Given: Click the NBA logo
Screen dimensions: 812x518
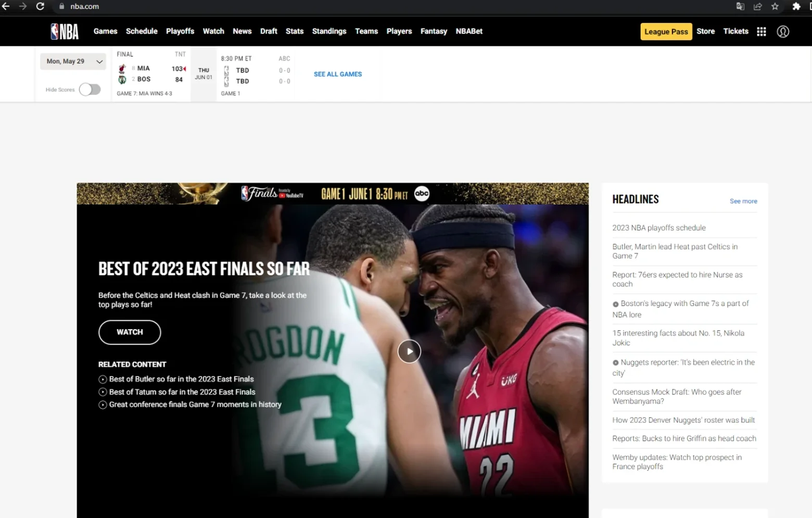Looking at the screenshot, I should click(x=65, y=31).
